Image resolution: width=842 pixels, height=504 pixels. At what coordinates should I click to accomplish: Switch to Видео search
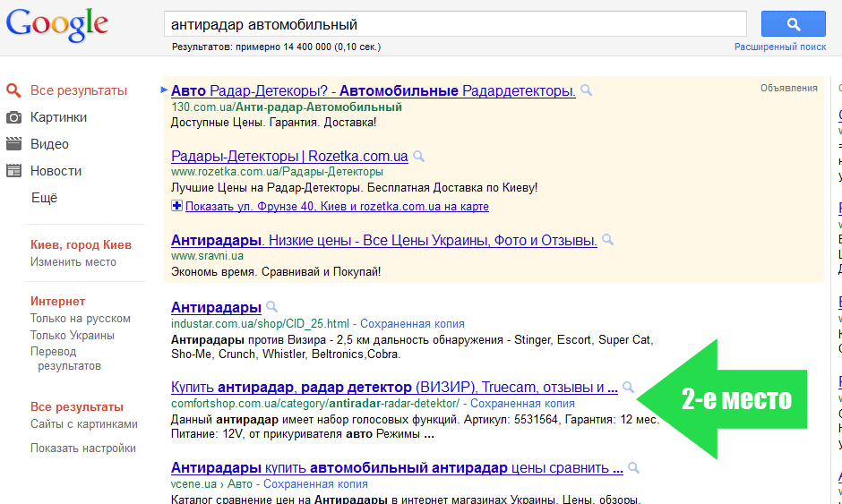(x=49, y=144)
